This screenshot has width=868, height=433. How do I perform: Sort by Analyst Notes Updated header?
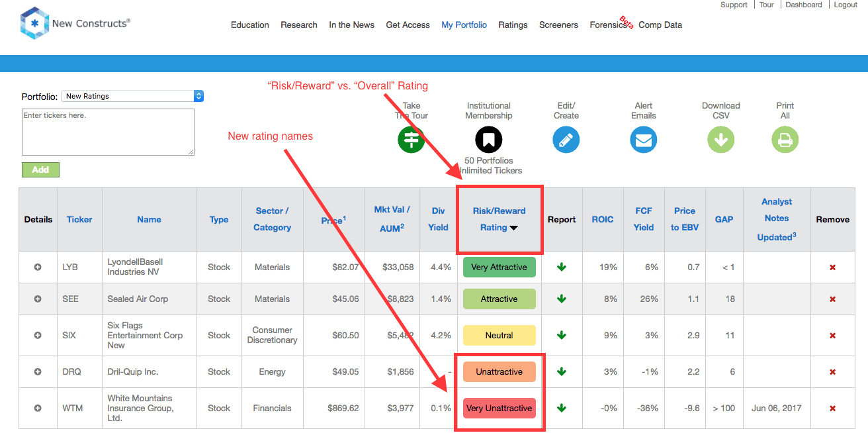point(777,219)
